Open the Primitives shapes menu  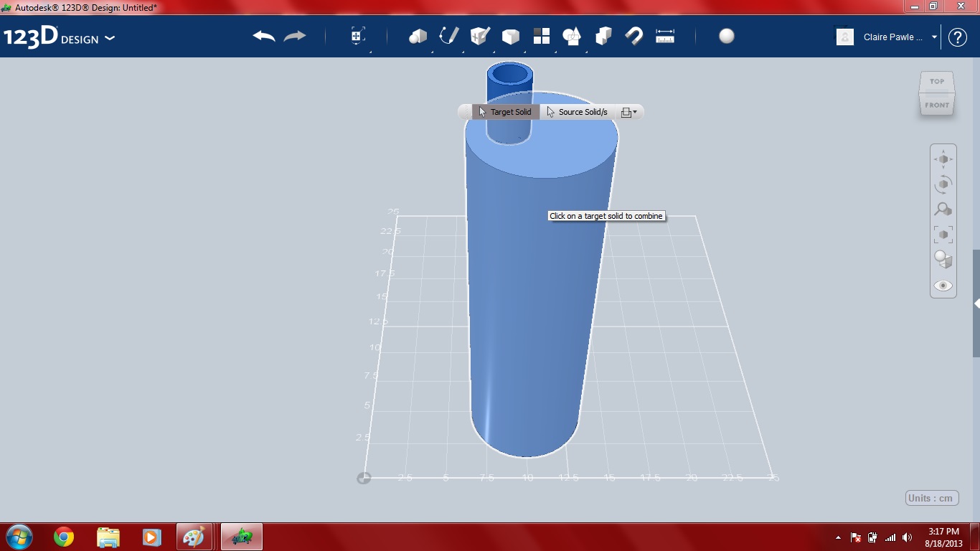pos(418,36)
